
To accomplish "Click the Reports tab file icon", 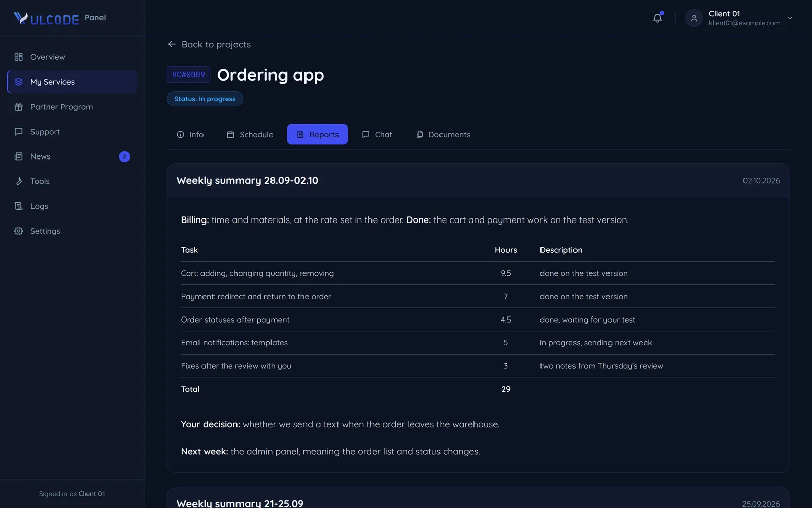I will [300, 134].
